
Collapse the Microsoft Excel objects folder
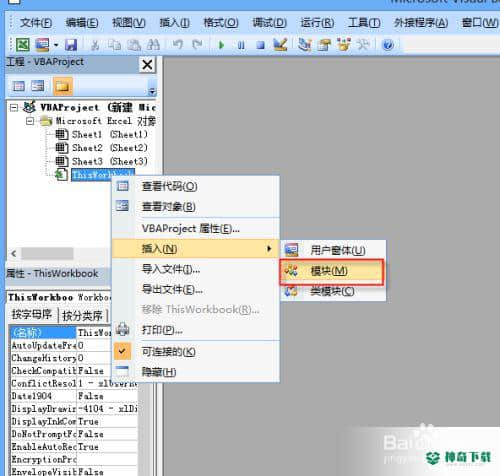coord(30,121)
